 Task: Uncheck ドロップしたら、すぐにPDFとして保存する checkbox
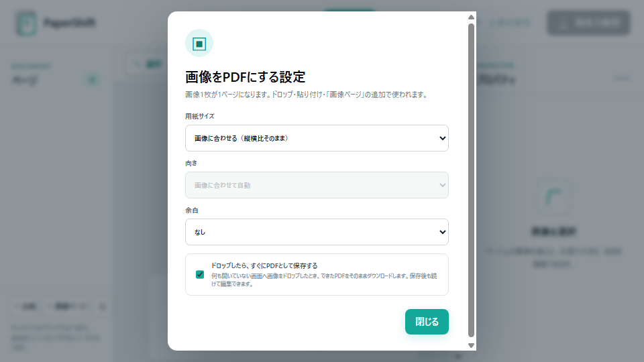(200, 275)
